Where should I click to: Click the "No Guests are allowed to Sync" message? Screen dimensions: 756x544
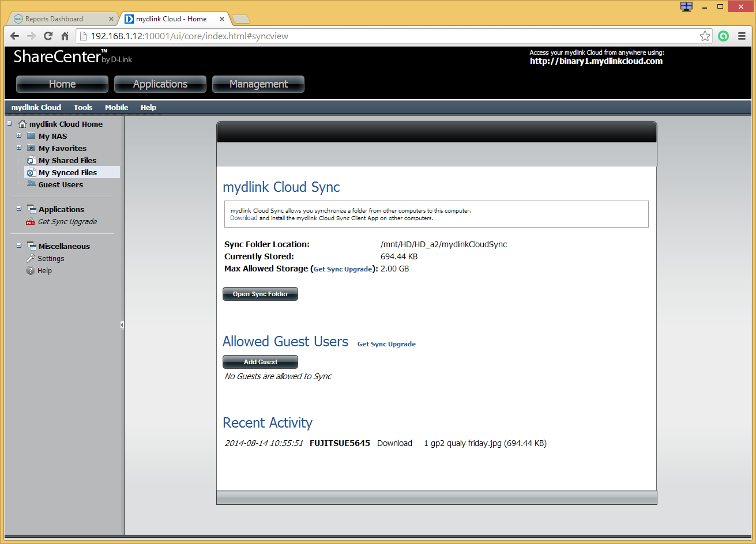(279, 376)
